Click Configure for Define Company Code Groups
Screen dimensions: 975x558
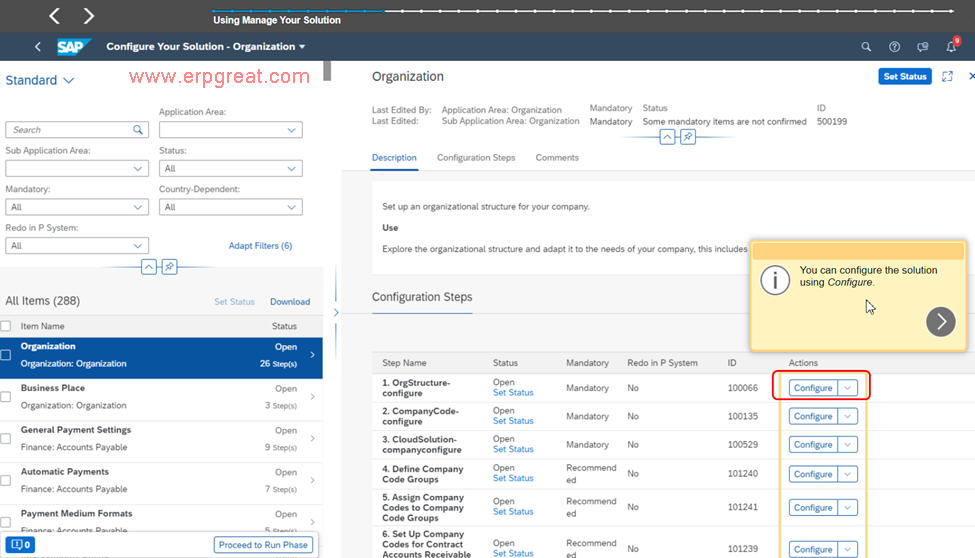813,474
